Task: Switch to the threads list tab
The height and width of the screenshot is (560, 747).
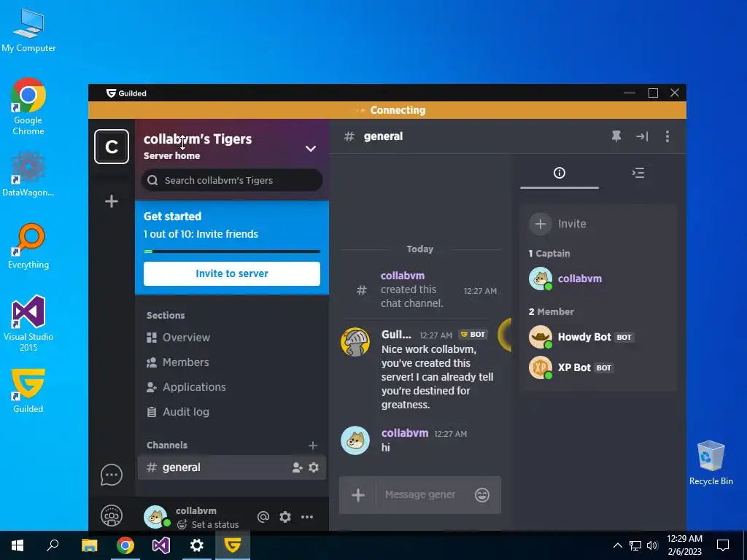Action: tap(638, 173)
